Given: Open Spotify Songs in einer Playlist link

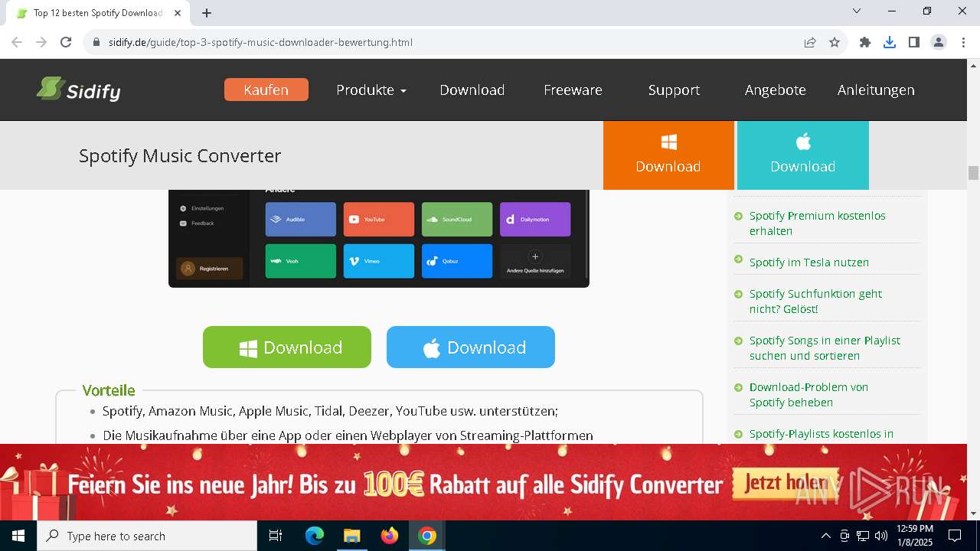Looking at the screenshot, I should [x=825, y=347].
